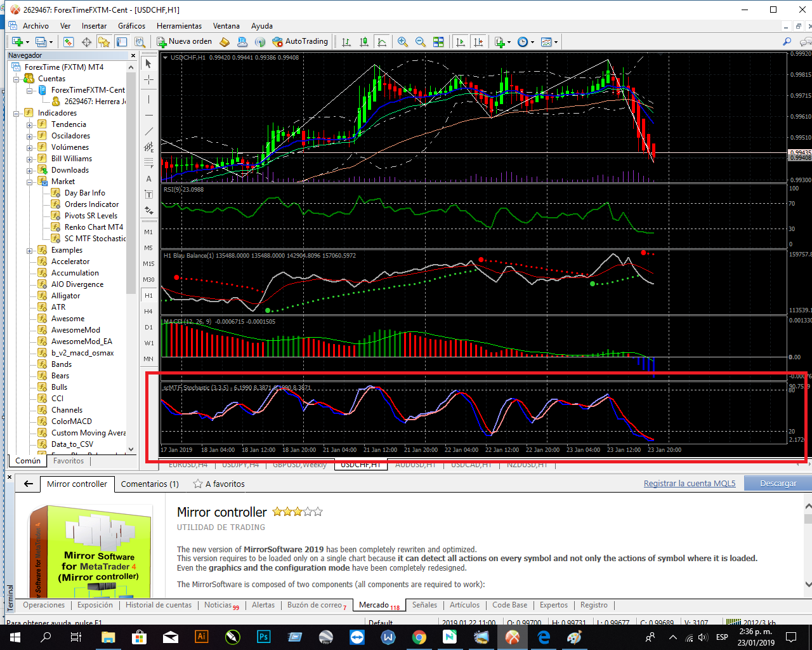Viewport: 812px width, 650px height.
Task: Switch chart to candlesticks icon
Action: pyautogui.click(x=364, y=42)
